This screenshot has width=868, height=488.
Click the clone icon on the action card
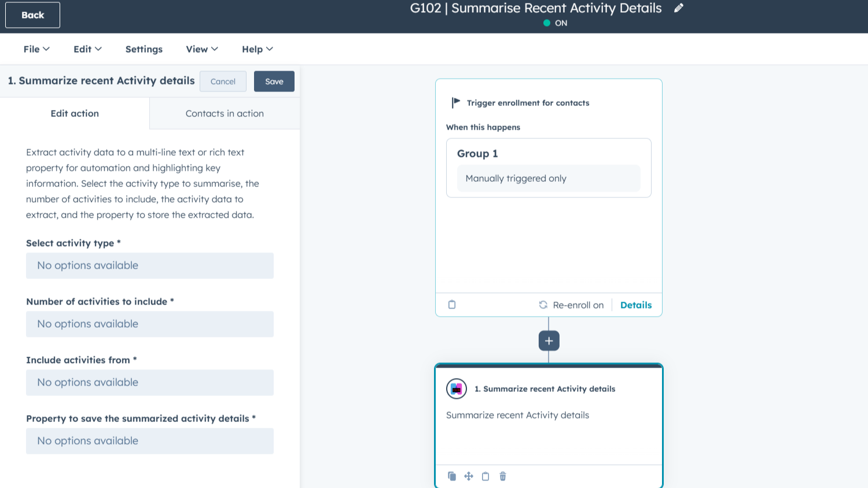(452, 476)
